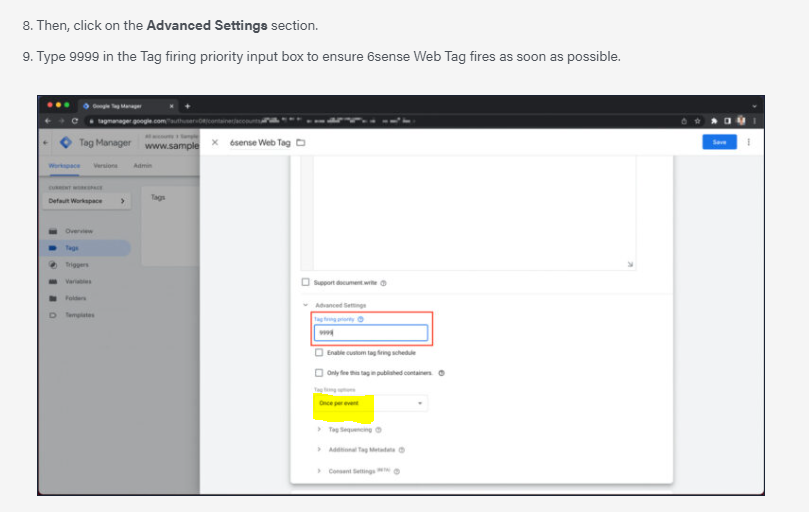
Task: Bookmark the page with the star icon
Action: (698, 121)
